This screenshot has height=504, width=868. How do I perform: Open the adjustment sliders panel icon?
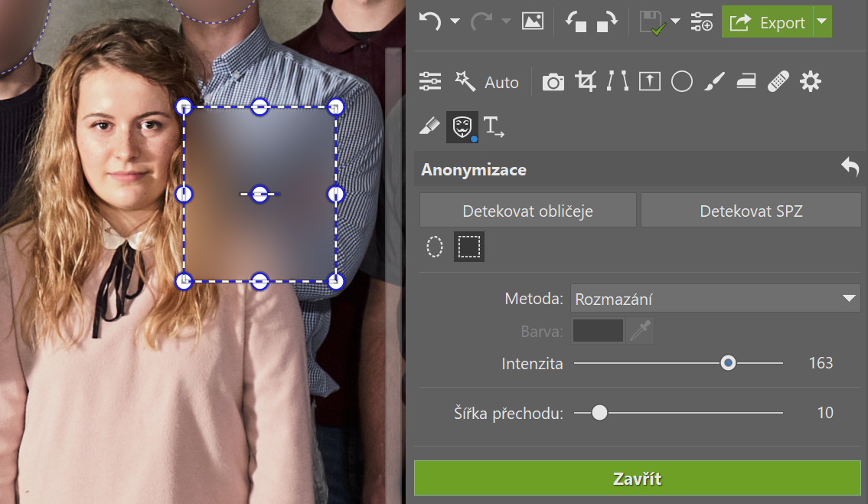pos(430,81)
